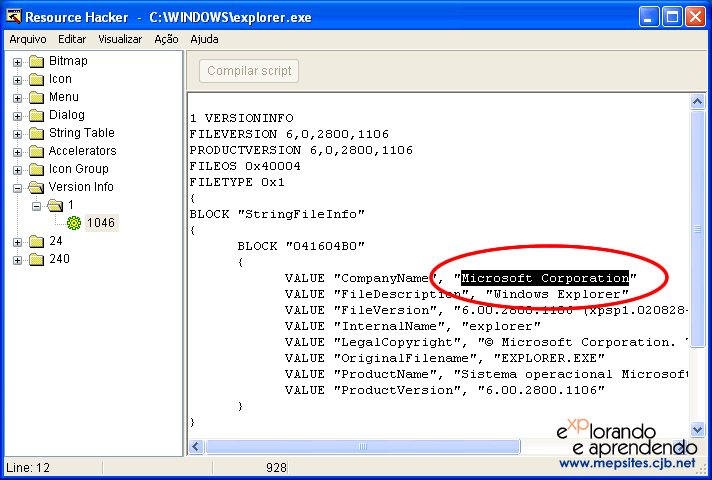Open the Ajuda menu
The height and width of the screenshot is (480, 712).
[x=204, y=39]
